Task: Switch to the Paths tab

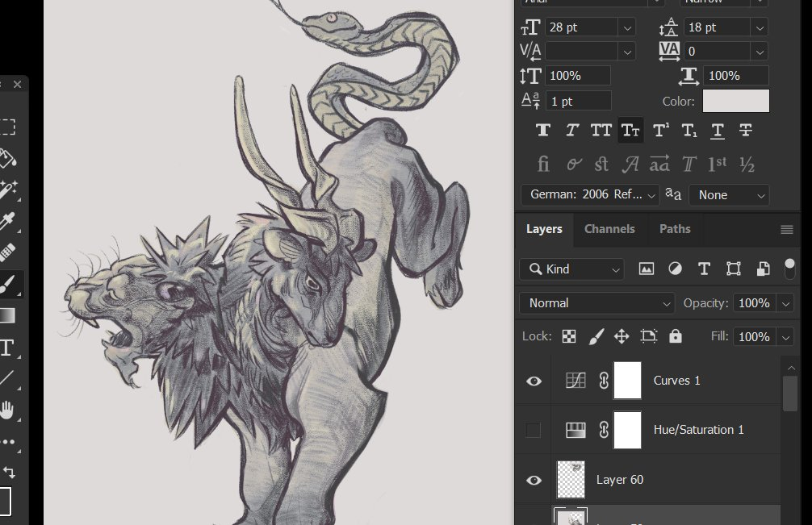Action: point(675,229)
